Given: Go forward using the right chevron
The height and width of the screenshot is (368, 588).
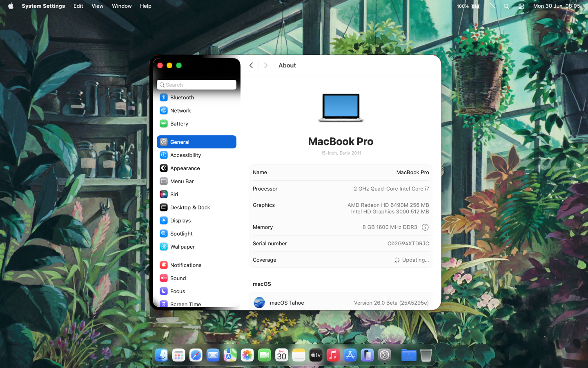Looking at the screenshot, I should [x=266, y=65].
